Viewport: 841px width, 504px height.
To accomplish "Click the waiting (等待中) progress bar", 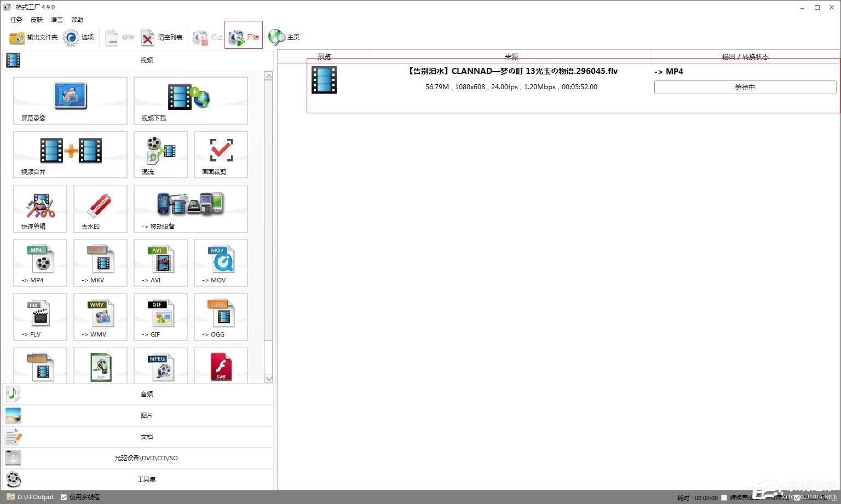I will point(745,87).
